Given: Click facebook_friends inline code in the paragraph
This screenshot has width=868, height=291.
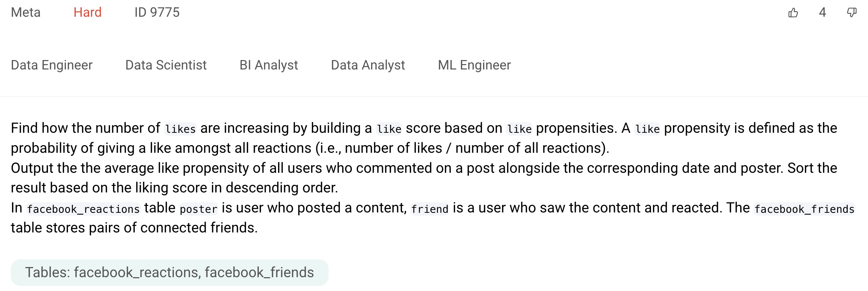Looking at the screenshot, I should (x=804, y=209).
